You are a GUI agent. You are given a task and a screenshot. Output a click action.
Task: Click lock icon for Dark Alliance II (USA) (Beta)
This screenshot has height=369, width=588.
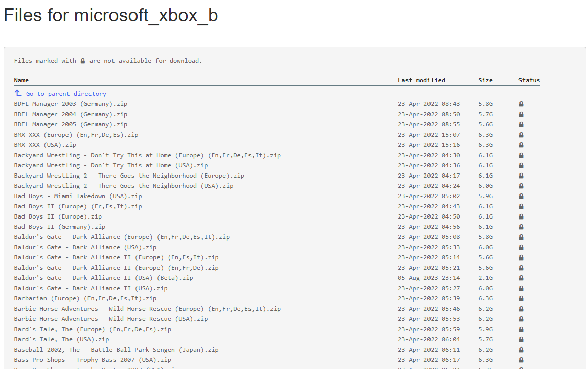[x=521, y=278]
